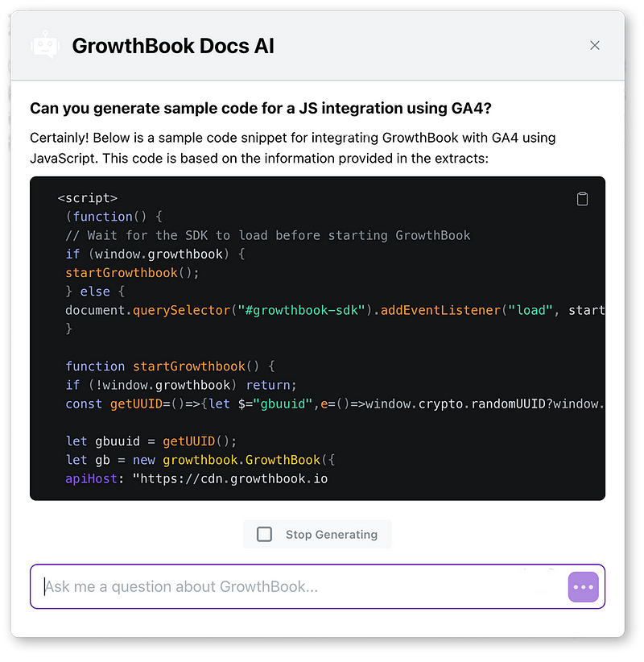Viewport: 644px width, 662px height.
Task: Close the GrowthBook Docs AI dialog
Action: point(595,46)
